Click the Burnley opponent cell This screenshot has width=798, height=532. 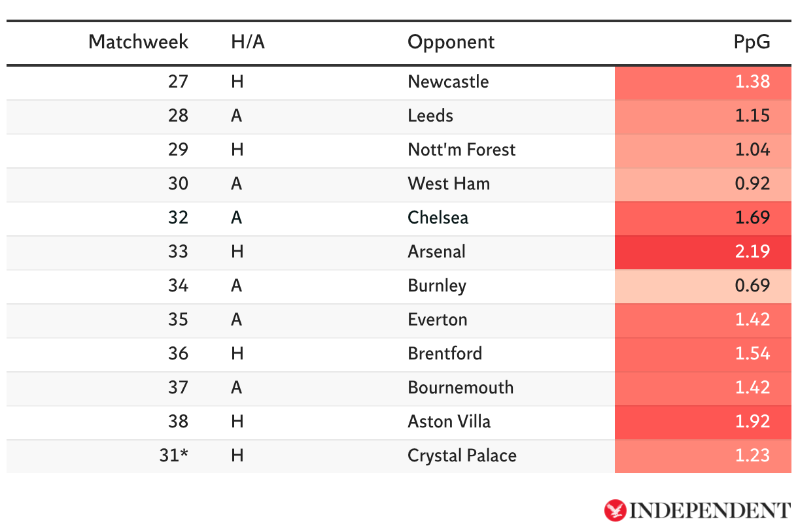coord(437,286)
